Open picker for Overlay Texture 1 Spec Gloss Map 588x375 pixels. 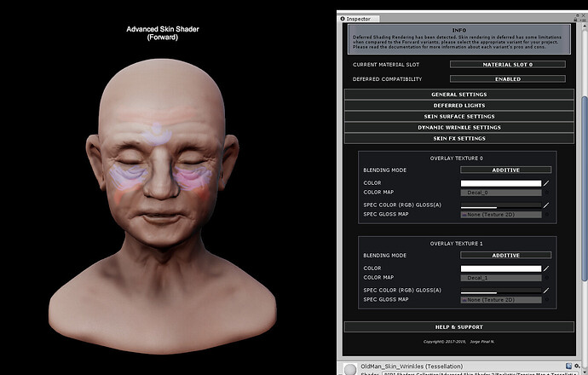pos(547,300)
